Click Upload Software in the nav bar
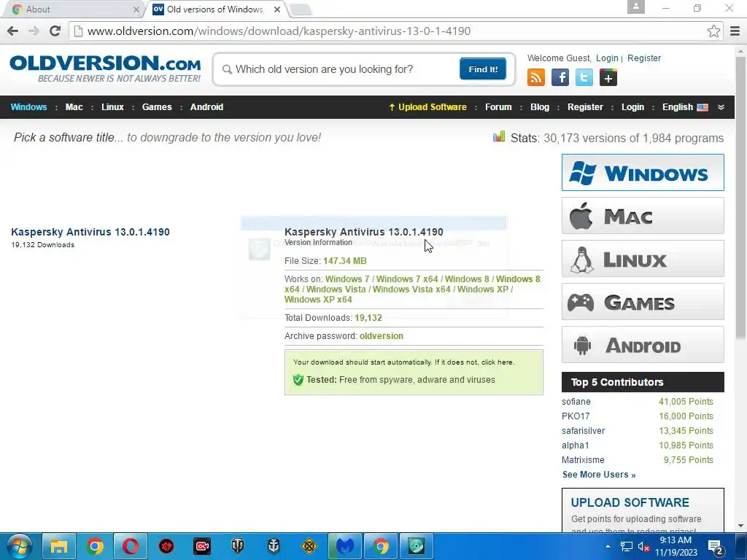This screenshot has height=560, width=747. (427, 106)
